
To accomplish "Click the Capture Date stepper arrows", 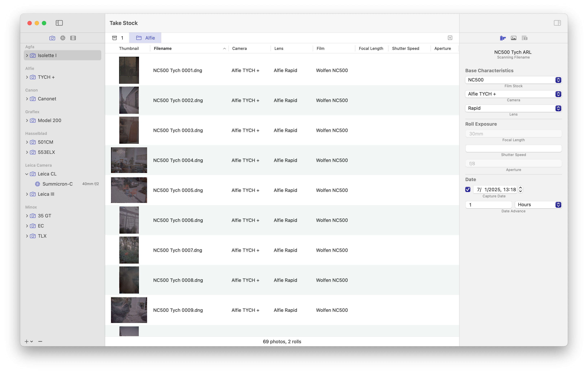I will pyautogui.click(x=520, y=190).
